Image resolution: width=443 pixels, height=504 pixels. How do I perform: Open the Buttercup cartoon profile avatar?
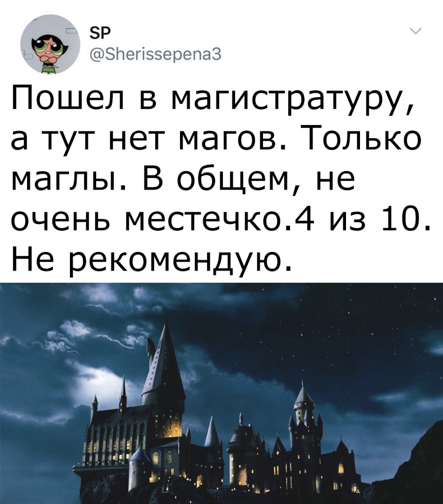coord(51,44)
